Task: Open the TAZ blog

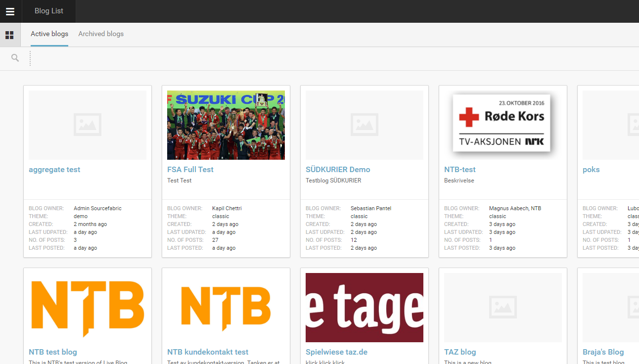Action: pos(460,352)
